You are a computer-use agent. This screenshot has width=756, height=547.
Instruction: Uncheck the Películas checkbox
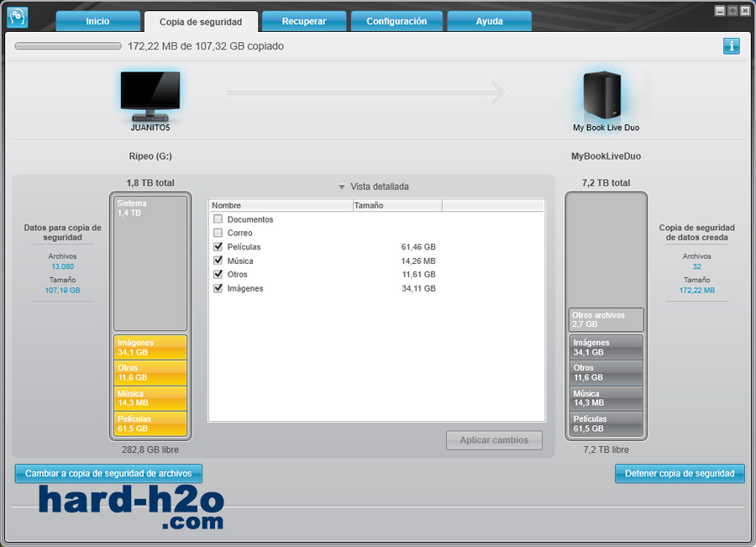coord(218,247)
